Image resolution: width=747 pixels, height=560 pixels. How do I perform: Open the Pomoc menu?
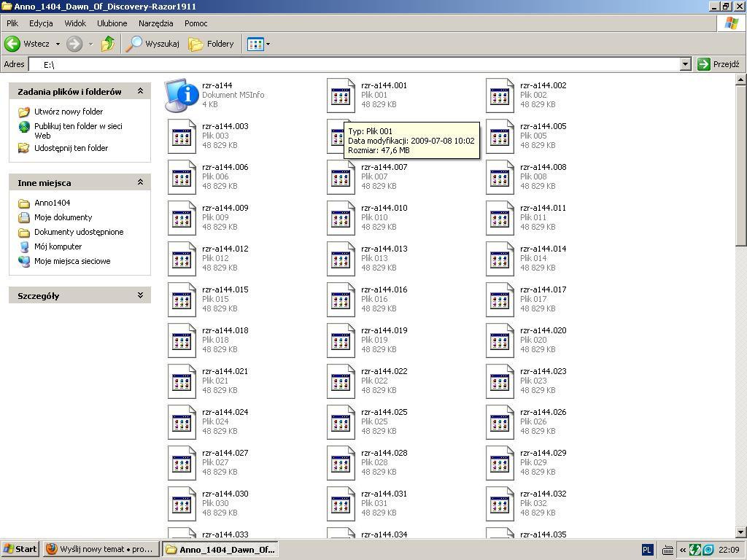pyautogui.click(x=196, y=23)
